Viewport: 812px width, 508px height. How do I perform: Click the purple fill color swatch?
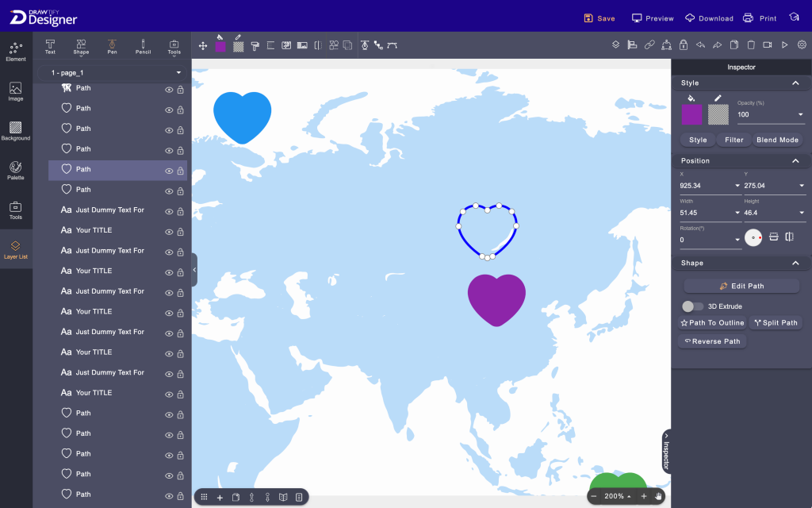pyautogui.click(x=692, y=114)
